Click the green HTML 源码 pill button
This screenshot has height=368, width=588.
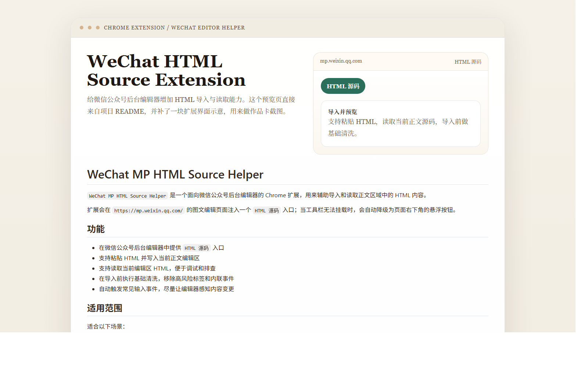point(343,86)
